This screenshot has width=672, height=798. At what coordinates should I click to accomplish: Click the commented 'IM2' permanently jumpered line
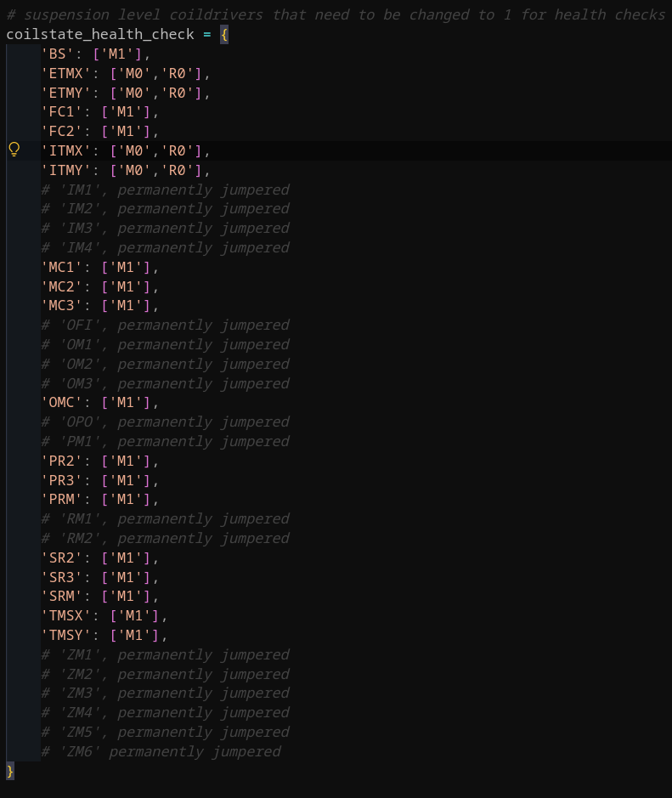coord(166,209)
